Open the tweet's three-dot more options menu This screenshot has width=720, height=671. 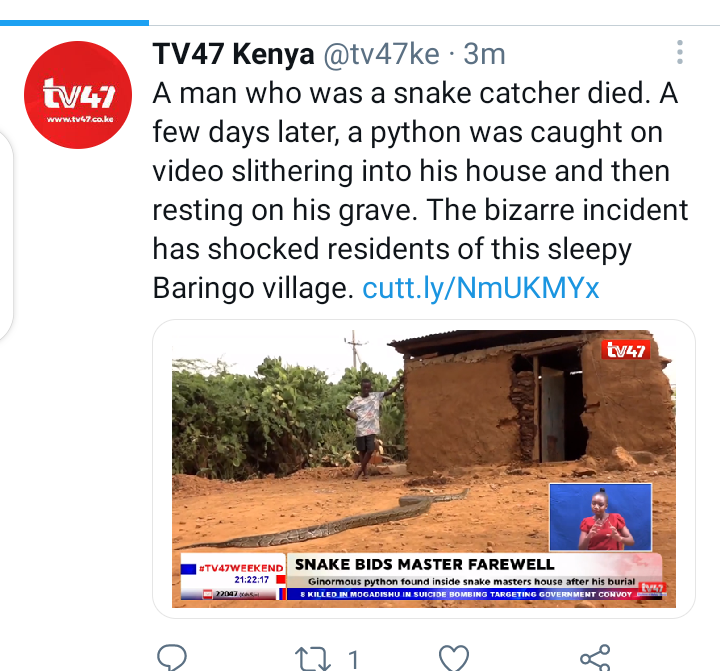(680, 52)
